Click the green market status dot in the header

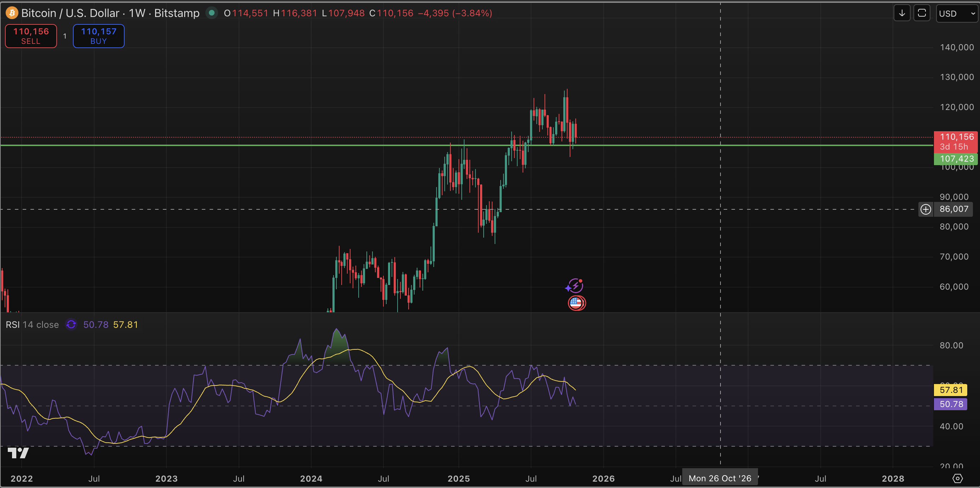point(211,12)
